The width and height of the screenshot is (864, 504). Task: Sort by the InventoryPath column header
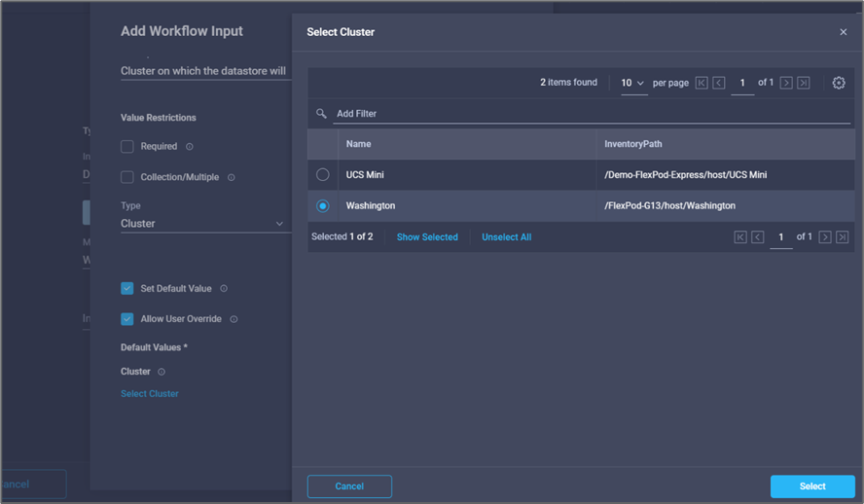633,144
